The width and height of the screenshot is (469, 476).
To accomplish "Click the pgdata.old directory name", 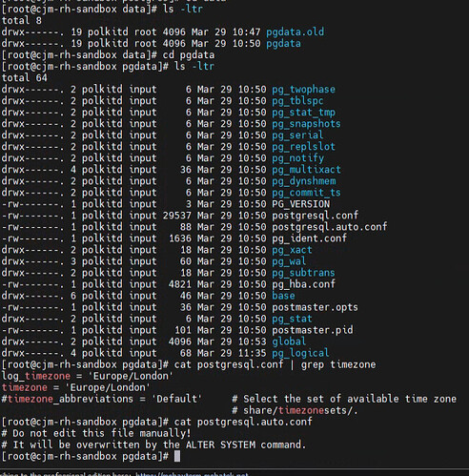I will coord(296,32).
